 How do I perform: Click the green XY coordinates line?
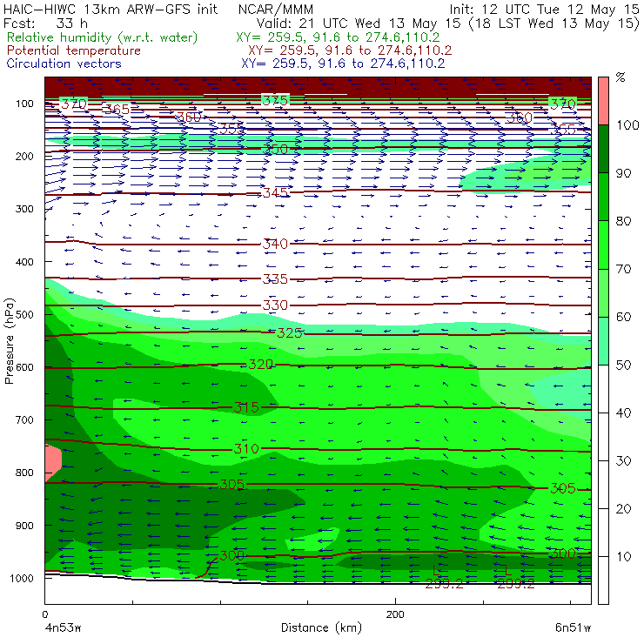(x=338, y=37)
